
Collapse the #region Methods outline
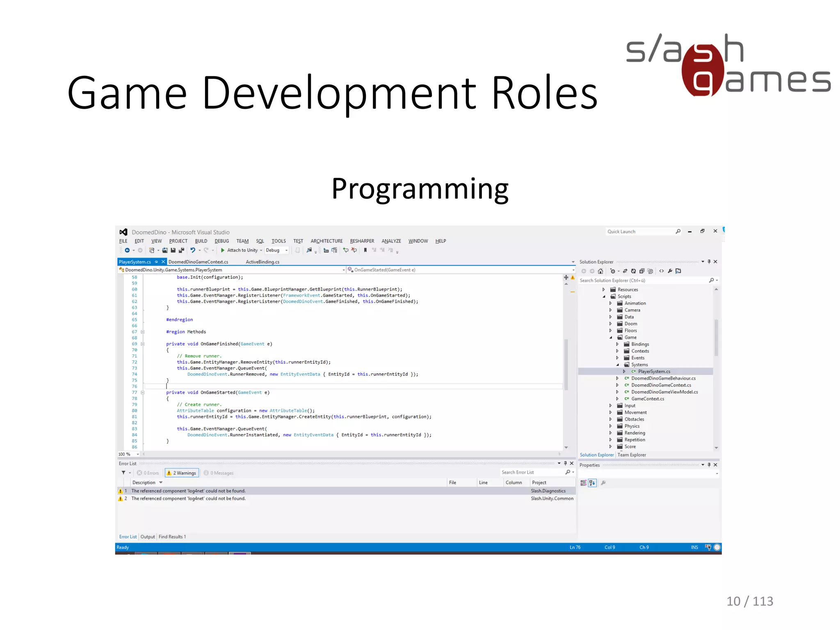(143, 332)
